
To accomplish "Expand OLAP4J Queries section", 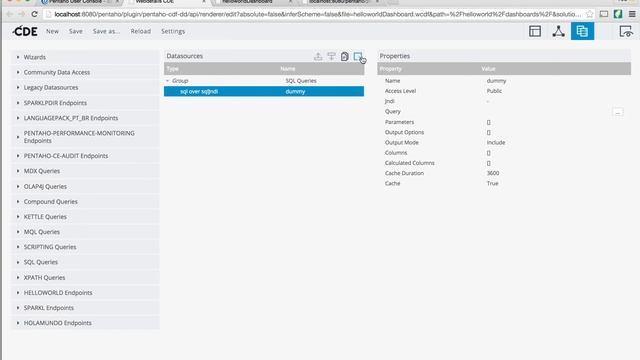I will 85,187.
